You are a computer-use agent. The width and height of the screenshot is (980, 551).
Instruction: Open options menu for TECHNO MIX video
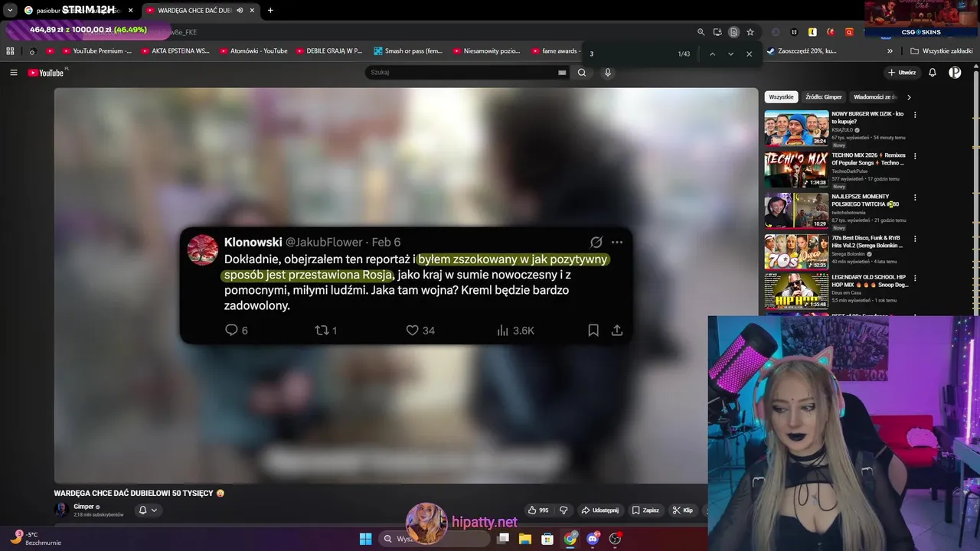[915, 156]
